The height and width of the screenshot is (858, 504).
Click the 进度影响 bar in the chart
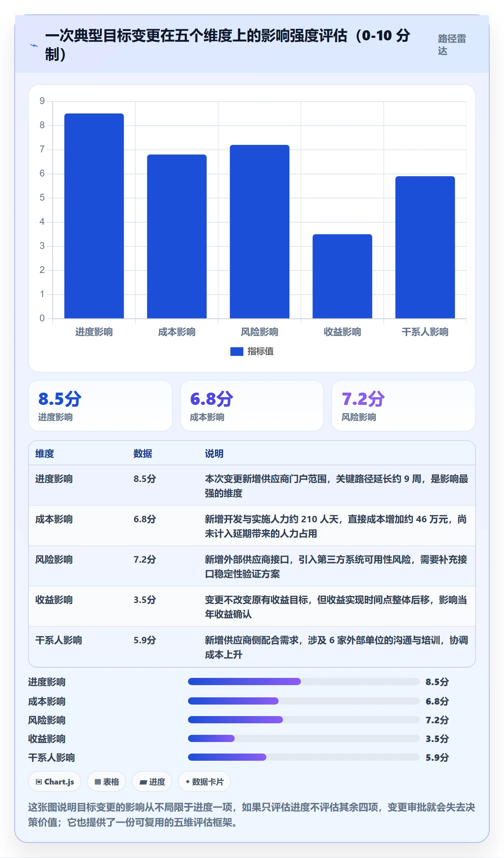pos(94,216)
